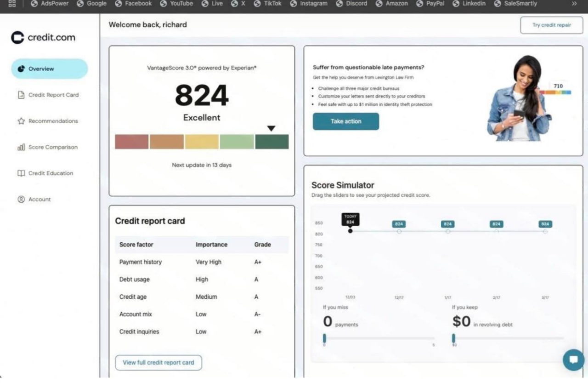Open the Credit Education book icon
588x383 pixels.
(21, 173)
